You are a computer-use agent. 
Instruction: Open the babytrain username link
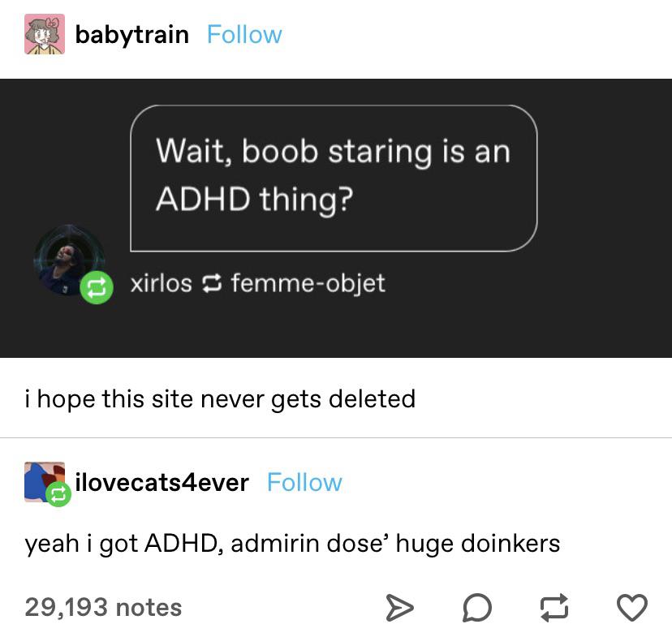pyautogui.click(x=132, y=35)
